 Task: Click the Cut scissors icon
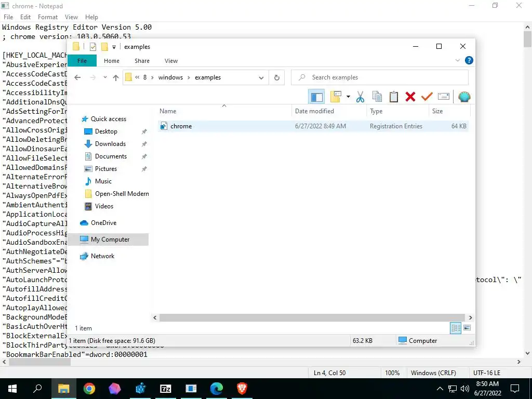tap(360, 97)
